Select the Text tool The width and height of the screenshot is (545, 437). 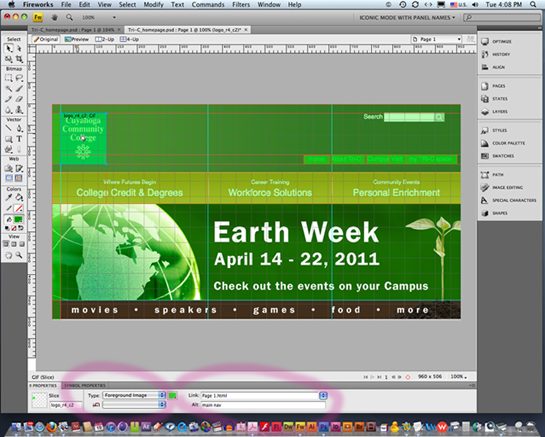tap(19, 139)
